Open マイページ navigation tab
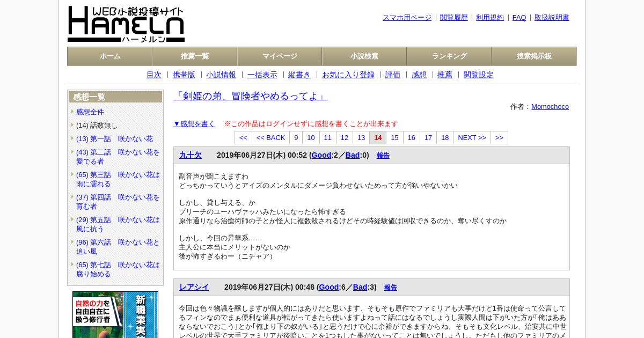 pos(280,56)
